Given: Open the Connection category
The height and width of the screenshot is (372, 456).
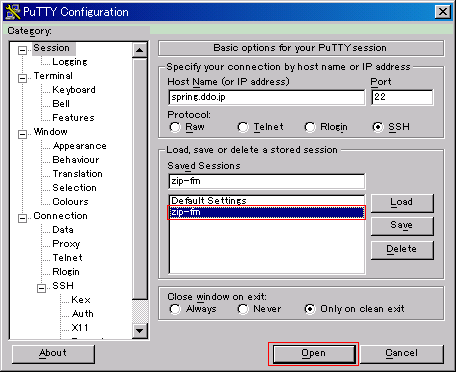Looking at the screenshot, I should [60, 216].
